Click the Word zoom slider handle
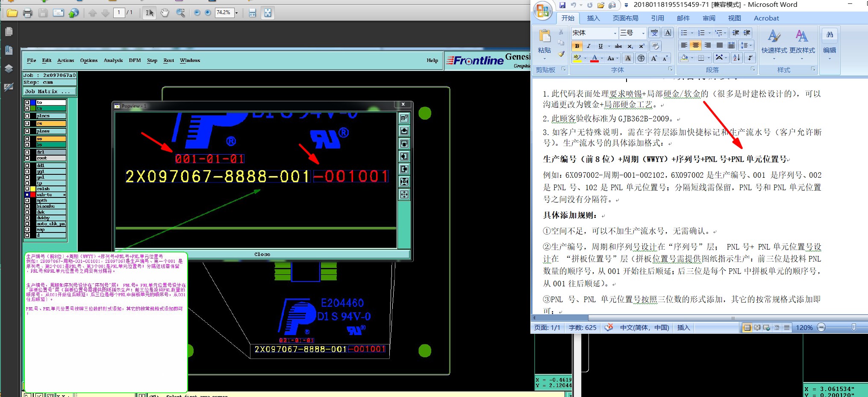This screenshot has width=868, height=397. (x=853, y=327)
